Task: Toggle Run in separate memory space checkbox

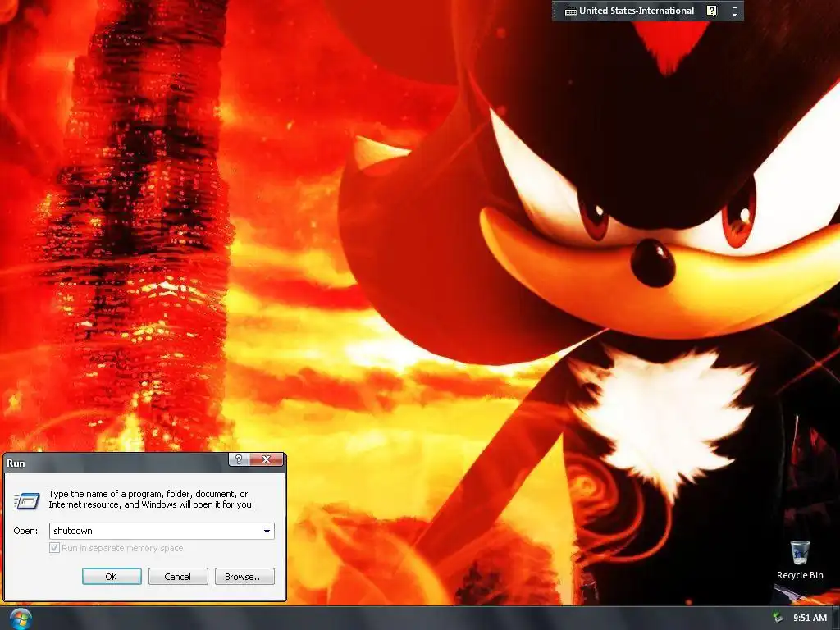Action: click(54, 547)
